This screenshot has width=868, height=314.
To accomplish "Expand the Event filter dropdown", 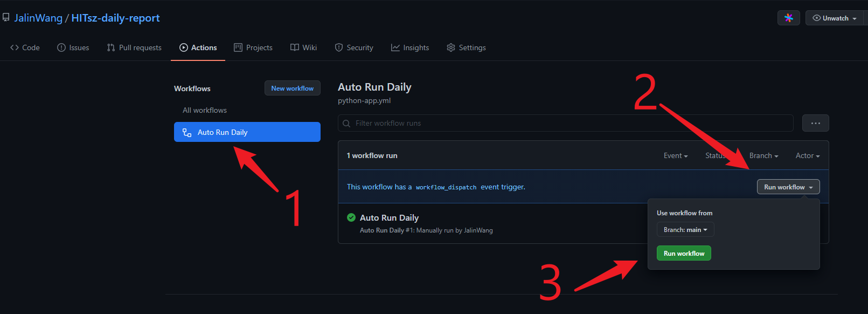I will 676,155.
